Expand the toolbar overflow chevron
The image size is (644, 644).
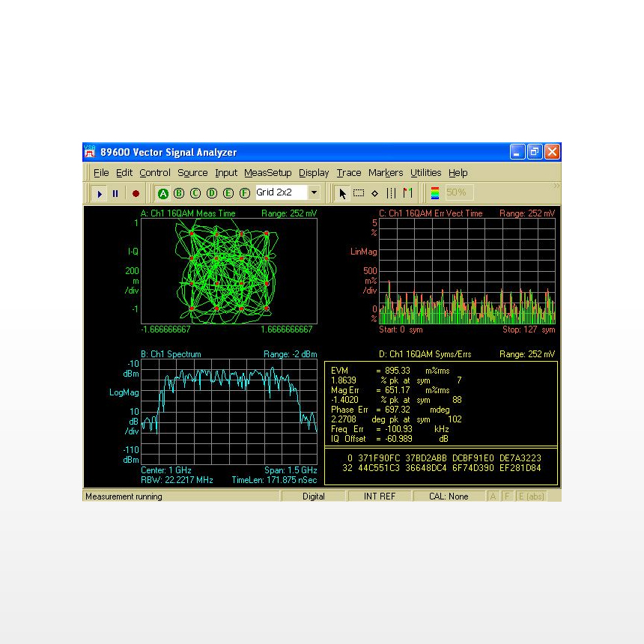[556, 186]
